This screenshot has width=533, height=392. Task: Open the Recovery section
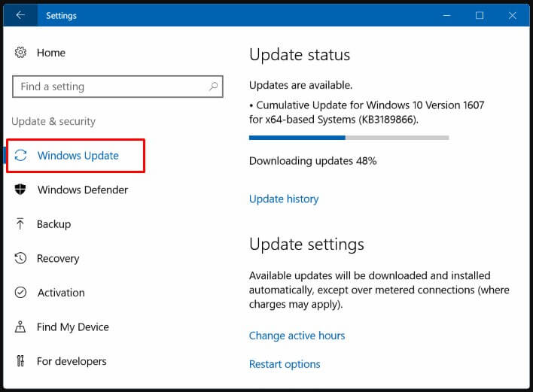click(58, 259)
